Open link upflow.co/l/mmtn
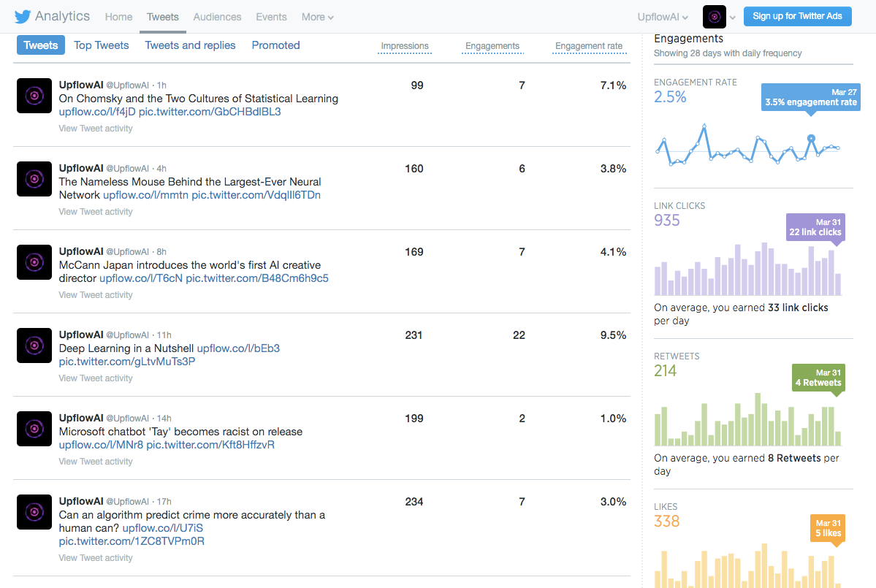 [x=145, y=195]
